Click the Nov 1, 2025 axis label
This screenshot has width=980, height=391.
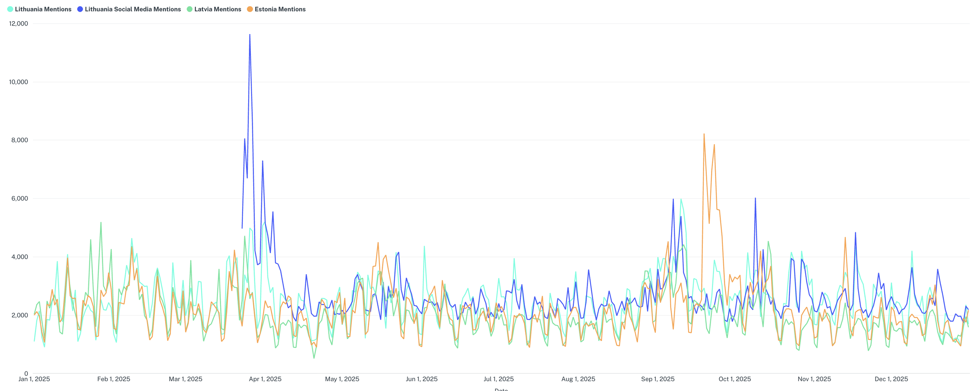[814, 379]
